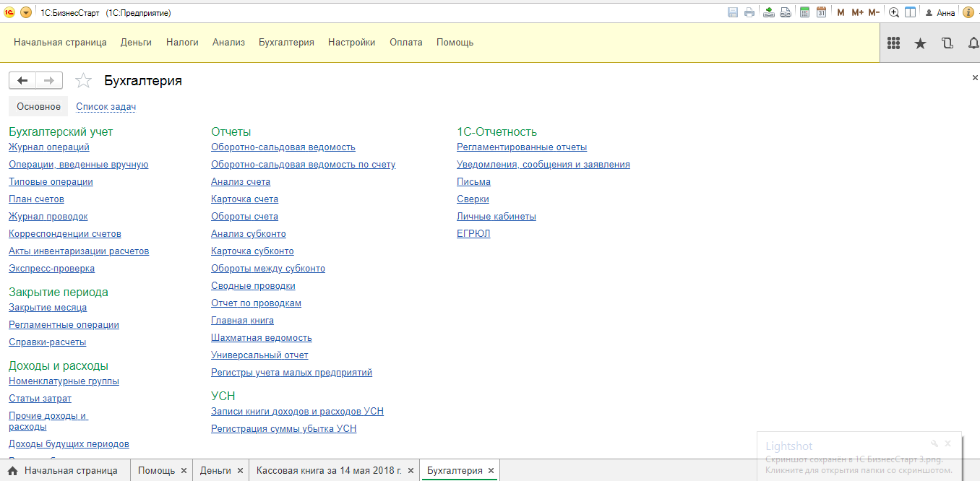
Task: Click the panel layout settings icon
Action: tap(911, 12)
